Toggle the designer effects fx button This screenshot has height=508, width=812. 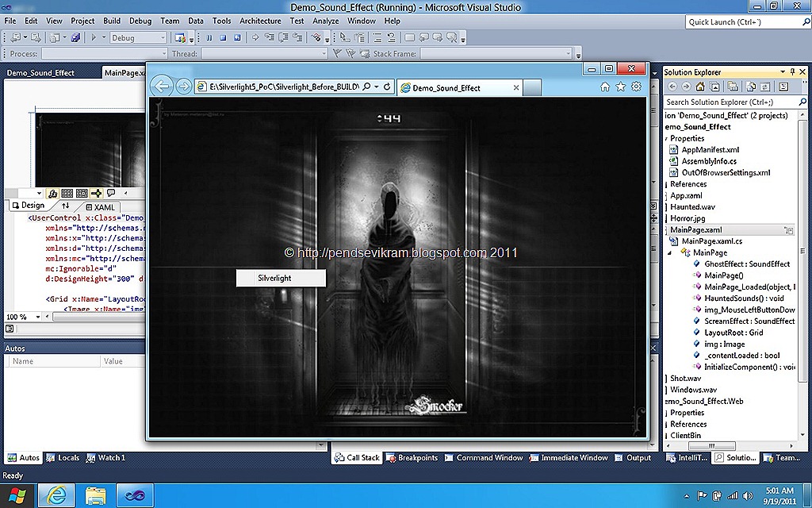coord(52,194)
